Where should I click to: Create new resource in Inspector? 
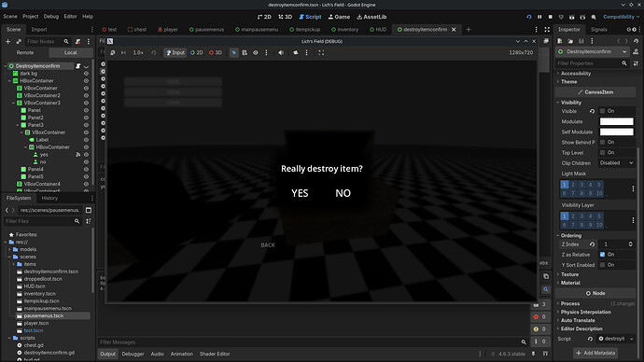pos(560,41)
